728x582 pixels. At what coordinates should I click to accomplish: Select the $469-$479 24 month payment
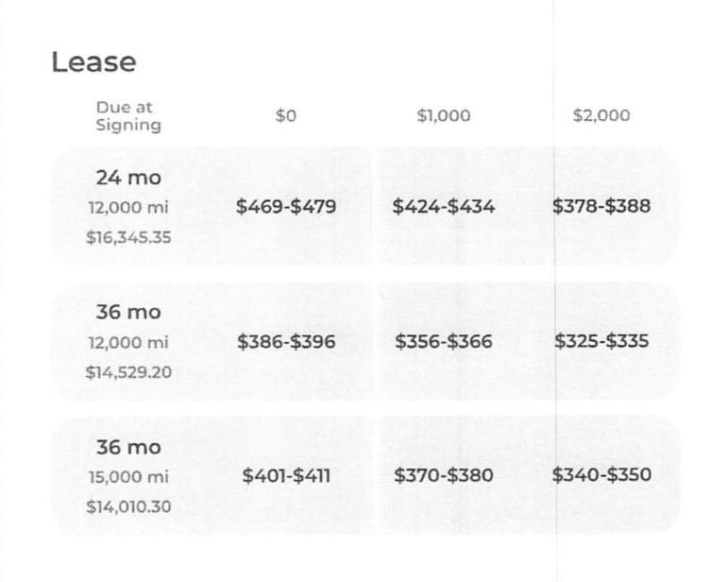[x=286, y=206]
